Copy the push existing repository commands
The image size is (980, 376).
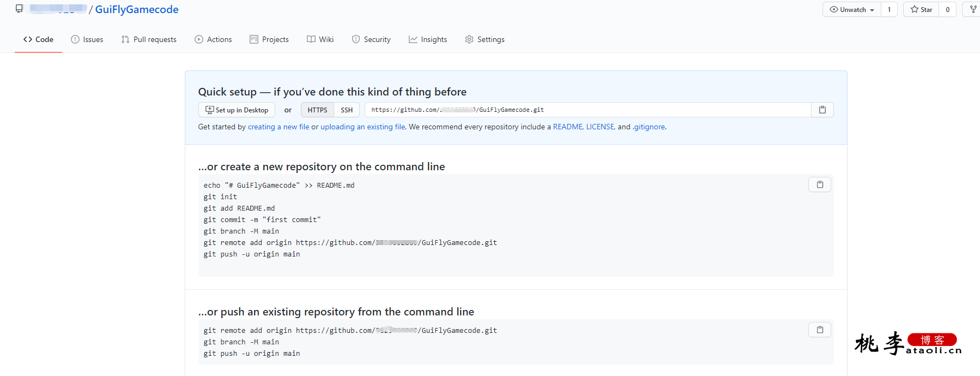pos(819,330)
